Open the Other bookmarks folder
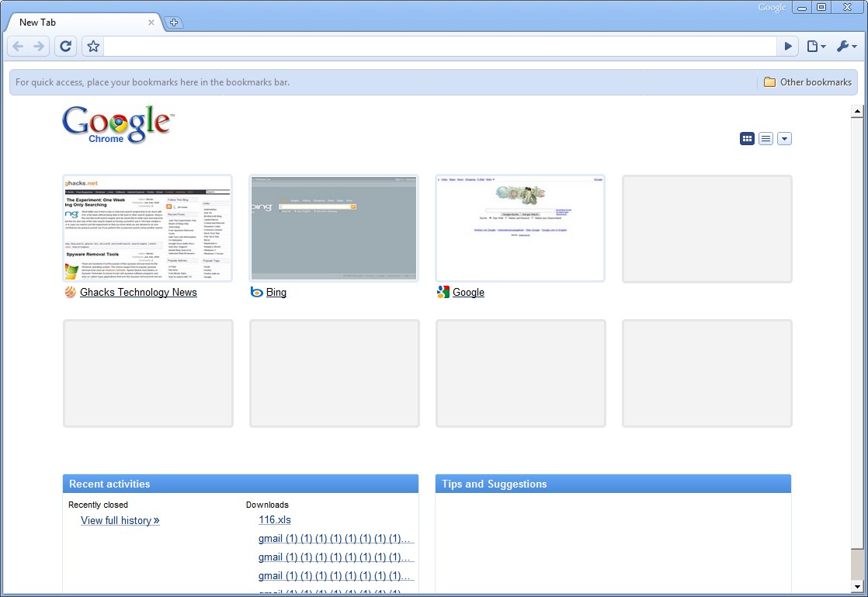Screen dimensions: 868x597 pyautogui.click(x=807, y=82)
